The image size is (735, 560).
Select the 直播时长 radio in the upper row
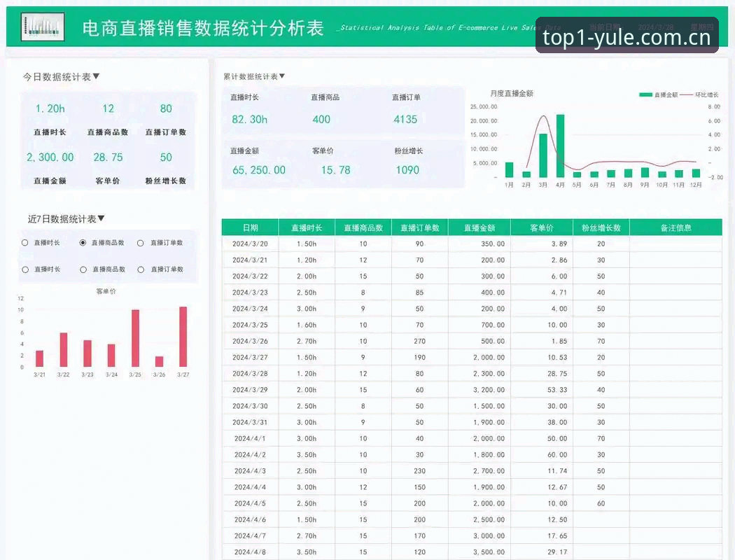click(x=24, y=243)
